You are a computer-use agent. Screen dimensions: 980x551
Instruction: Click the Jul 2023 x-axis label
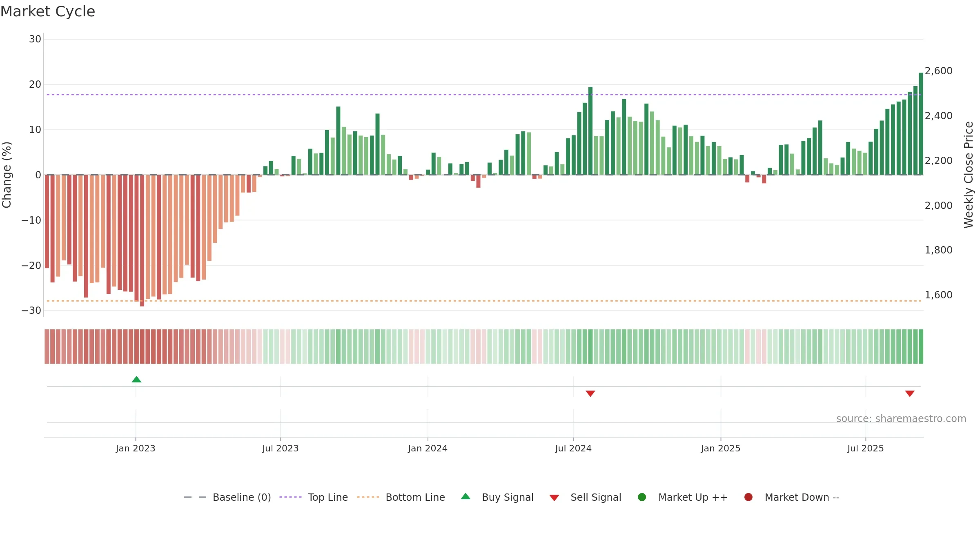pyautogui.click(x=281, y=449)
